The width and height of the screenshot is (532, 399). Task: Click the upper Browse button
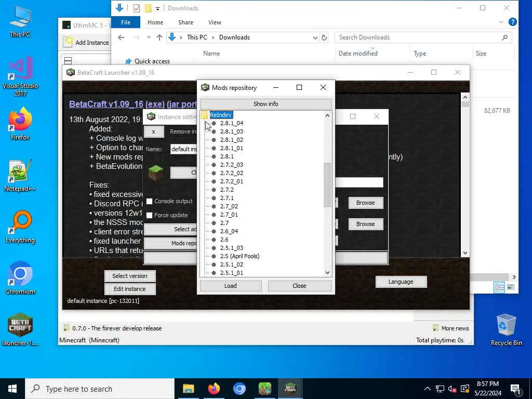(366, 203)
